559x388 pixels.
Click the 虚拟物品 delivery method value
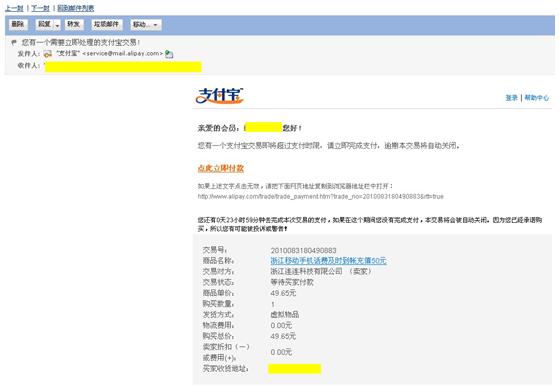[285, 315]
